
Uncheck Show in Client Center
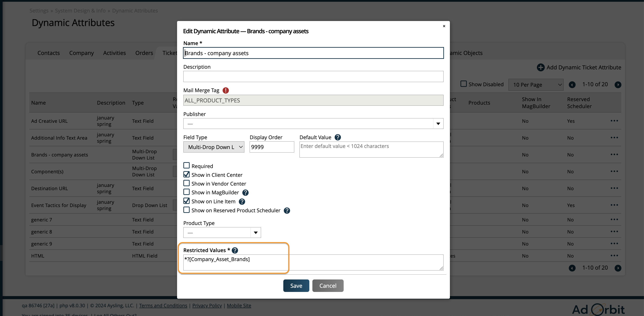click(x=186, y=174)
